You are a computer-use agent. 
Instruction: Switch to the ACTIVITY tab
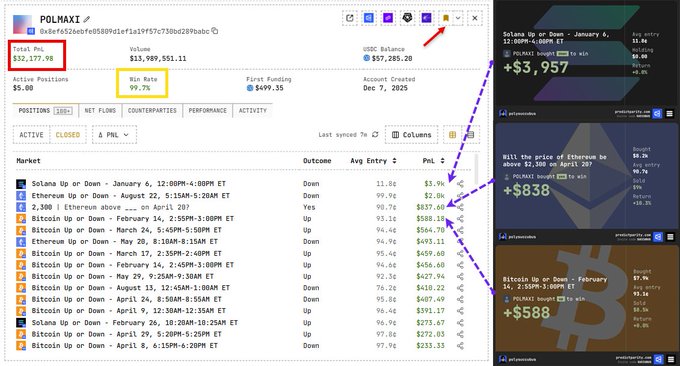tap(252, 111)
